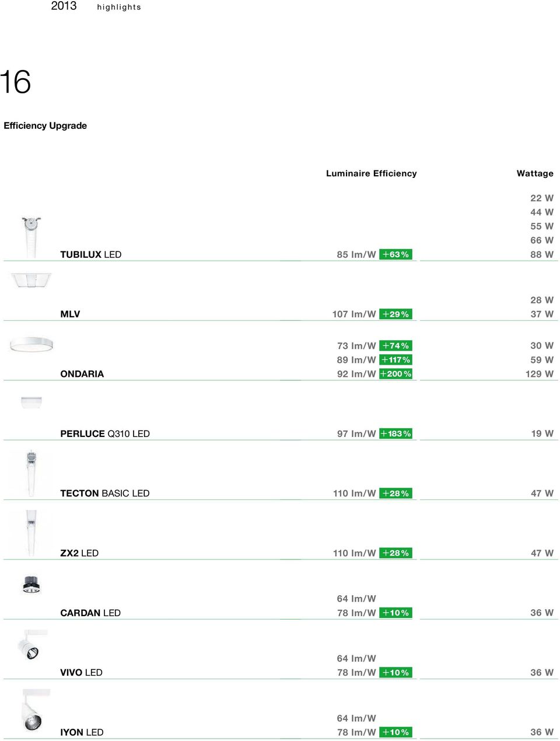Select the Efficiency Upgrade heading
This screenshot has width=560, height=741.
[45, 125]
